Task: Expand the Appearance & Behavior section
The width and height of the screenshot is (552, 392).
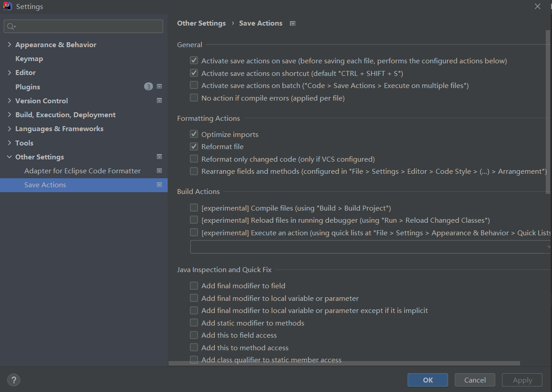Action: (x=9, y=44)
